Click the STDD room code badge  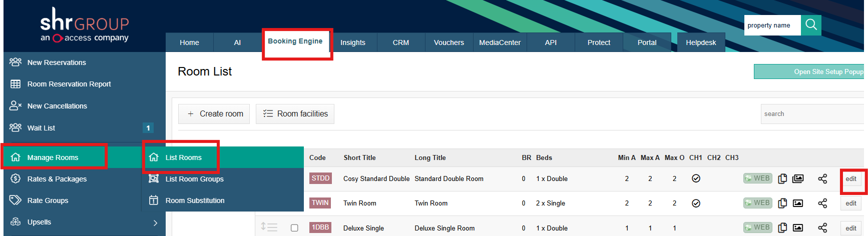pyautogui.click(x=320, y=178)
